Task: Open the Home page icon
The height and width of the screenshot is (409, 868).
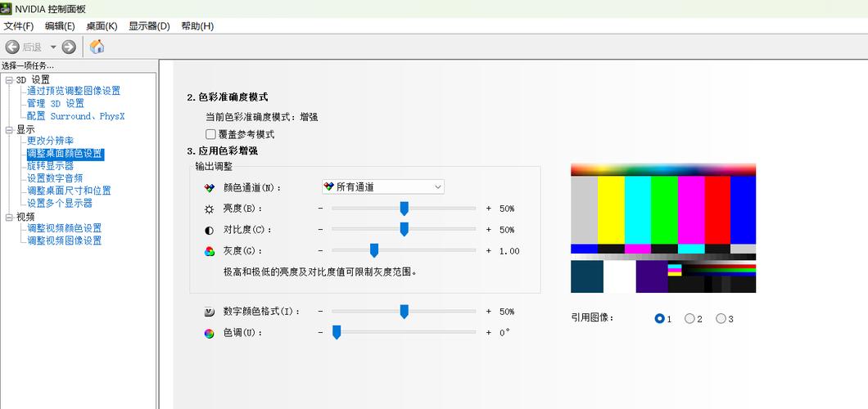Action: pyautogui.click(x=97, y=47)
